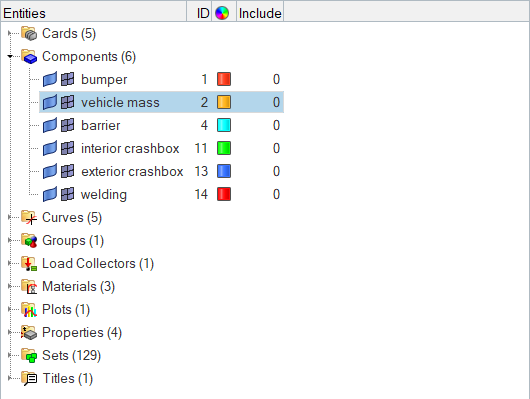530x399 pixels.
Task: Expand the Load Collectors folder
Action: (x=10, y=263)
